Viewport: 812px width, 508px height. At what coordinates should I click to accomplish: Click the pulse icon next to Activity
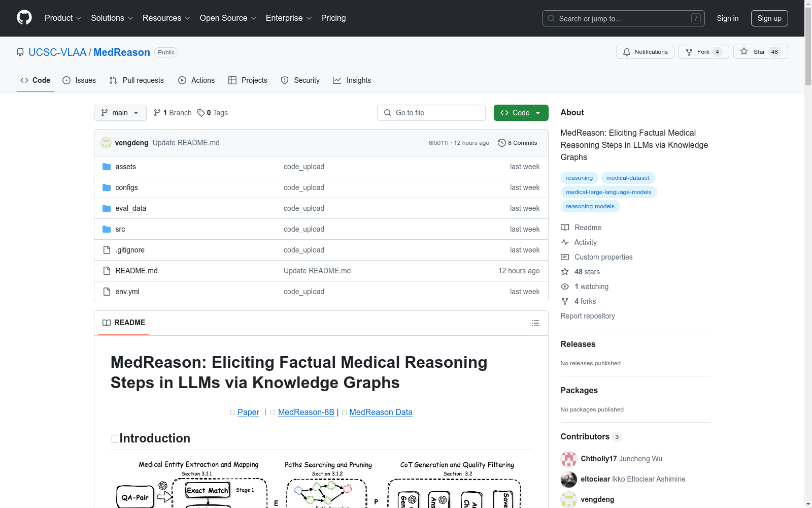pos(565,242)
